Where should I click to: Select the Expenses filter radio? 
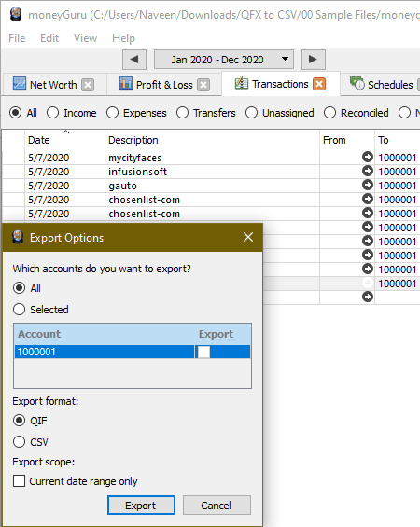click(x=112, y=113)
